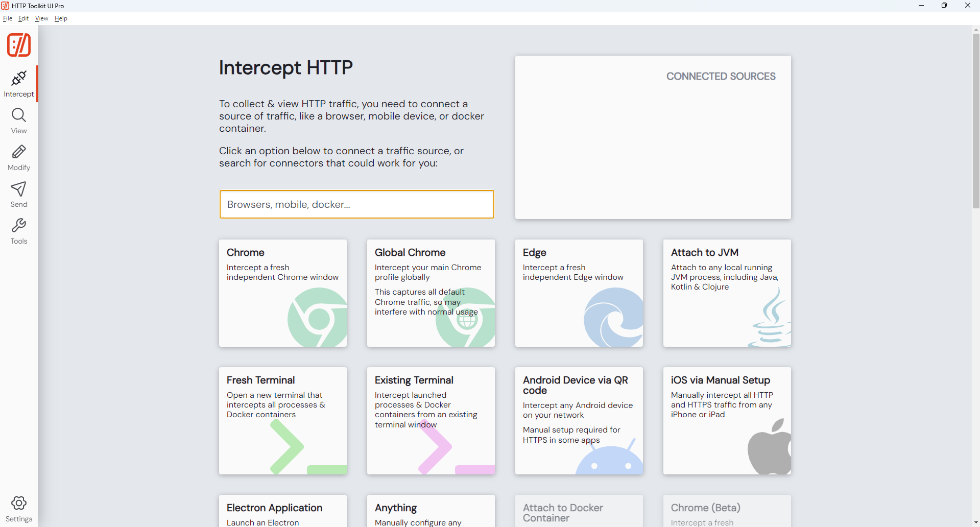Screen dimensions: 980x527
Task: Focus the Browsers, mobile, docker search field
Action: pyautogui.click(x=357, y=204)
